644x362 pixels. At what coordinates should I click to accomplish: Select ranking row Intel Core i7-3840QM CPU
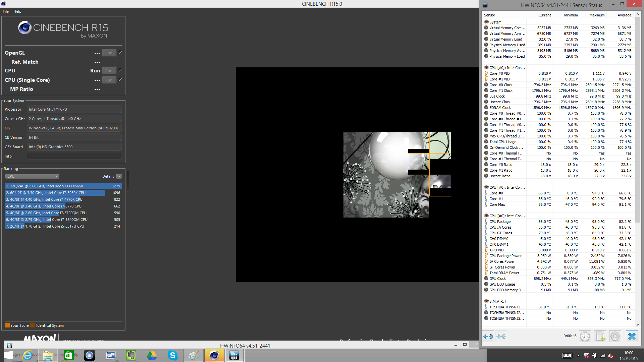tap(63, 220)
